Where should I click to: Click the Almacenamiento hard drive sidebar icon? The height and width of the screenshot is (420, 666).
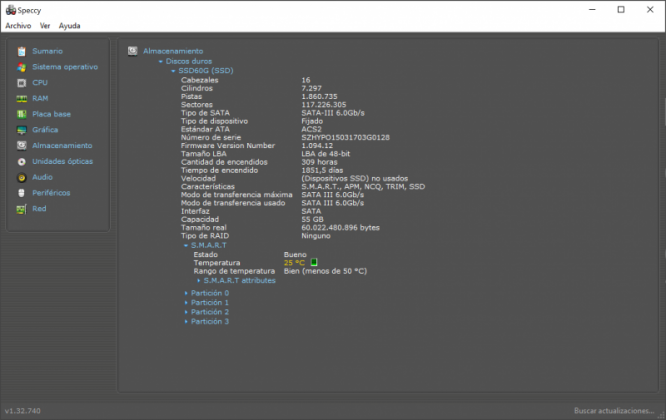point(21,146)
